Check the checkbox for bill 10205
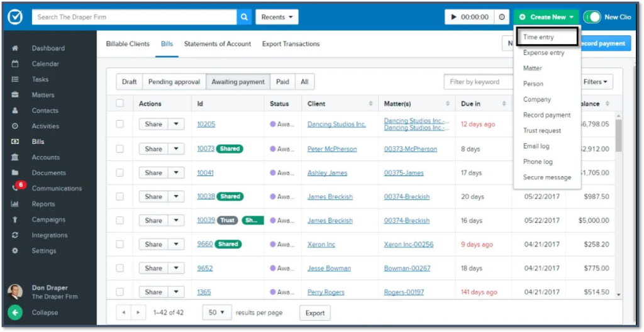The height and width of the screenshot is (332, 644). coord(119,124)
